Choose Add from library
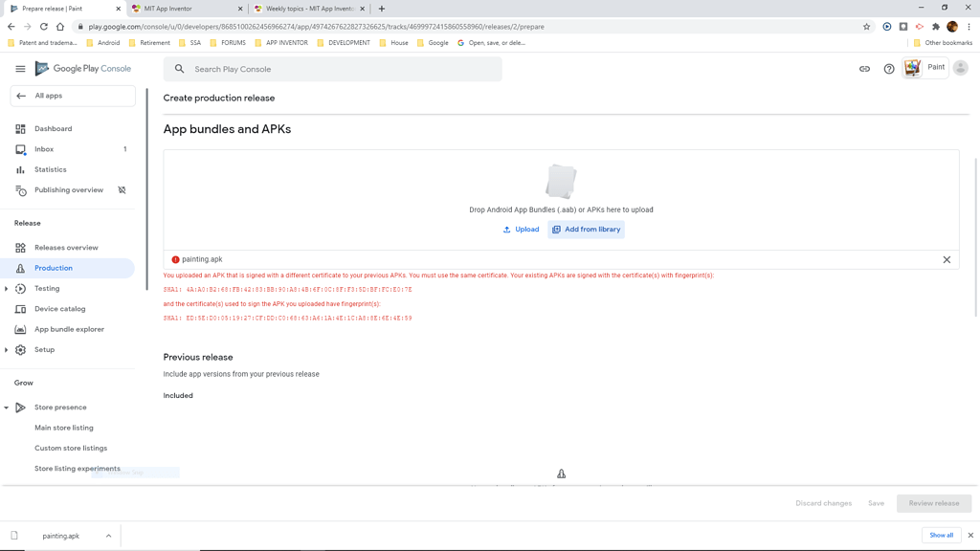Screen dimensions: 980x551 tap(586, 229)
